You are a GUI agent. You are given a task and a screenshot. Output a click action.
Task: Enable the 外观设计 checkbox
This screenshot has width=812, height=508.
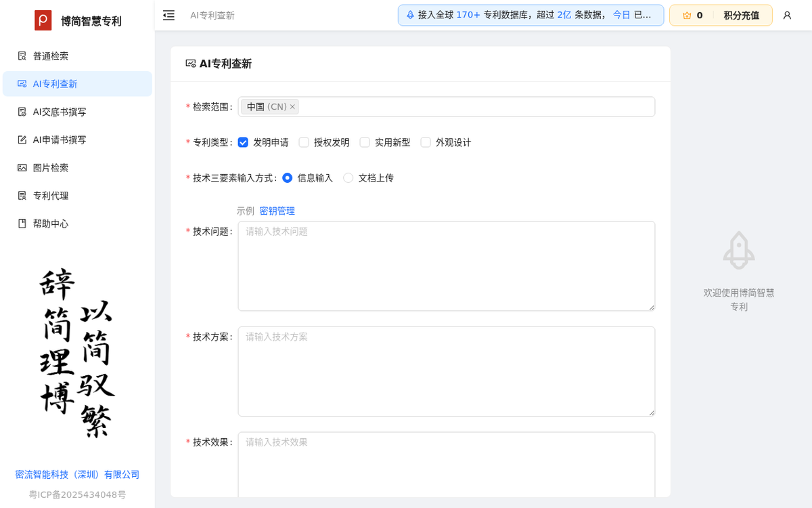pos(426,142)
